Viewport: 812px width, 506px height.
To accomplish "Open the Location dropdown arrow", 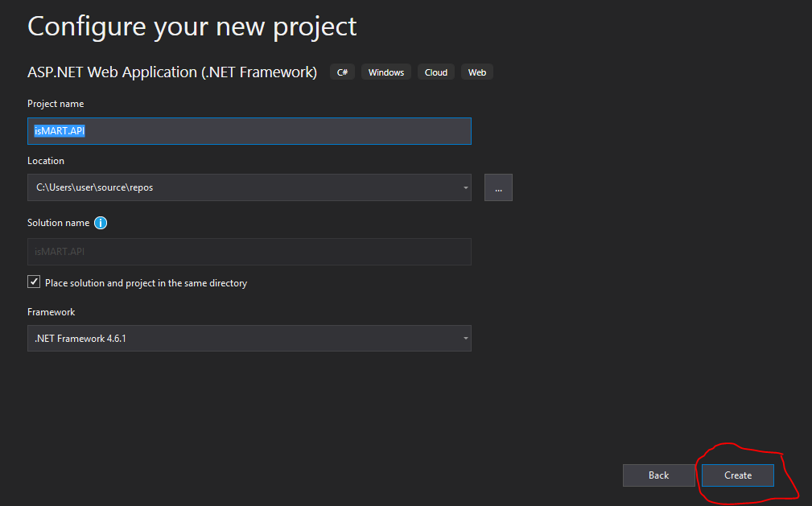I will (465, 187).
